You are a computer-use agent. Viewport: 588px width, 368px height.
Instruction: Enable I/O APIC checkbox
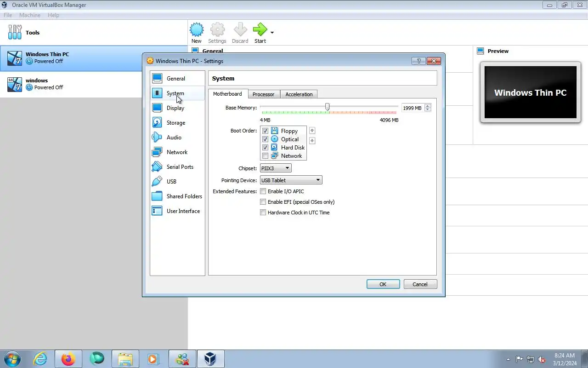tap(263, 191)
